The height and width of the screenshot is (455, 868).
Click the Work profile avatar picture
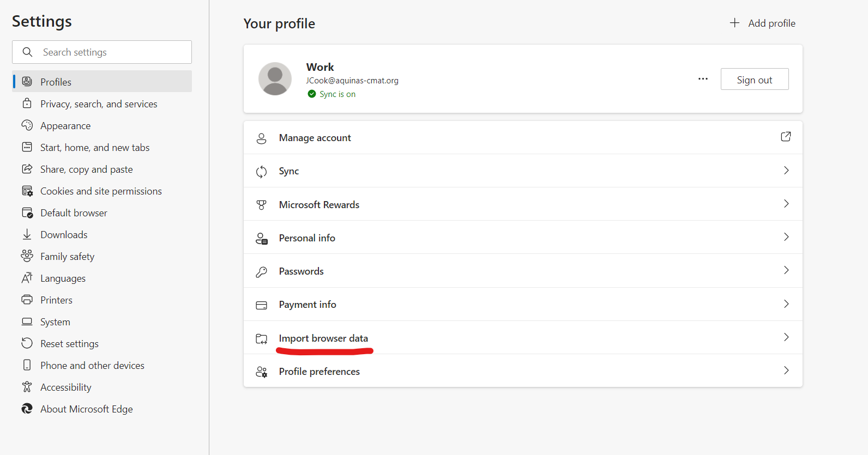coord(275,78)
